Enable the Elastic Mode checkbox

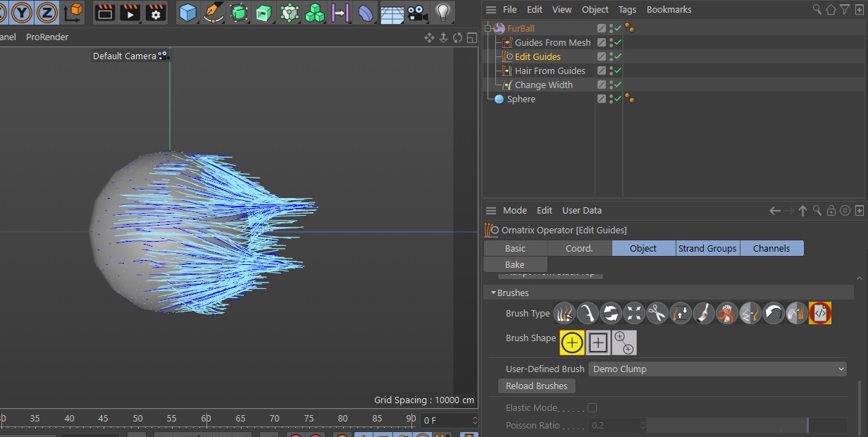tap(592, 408)
